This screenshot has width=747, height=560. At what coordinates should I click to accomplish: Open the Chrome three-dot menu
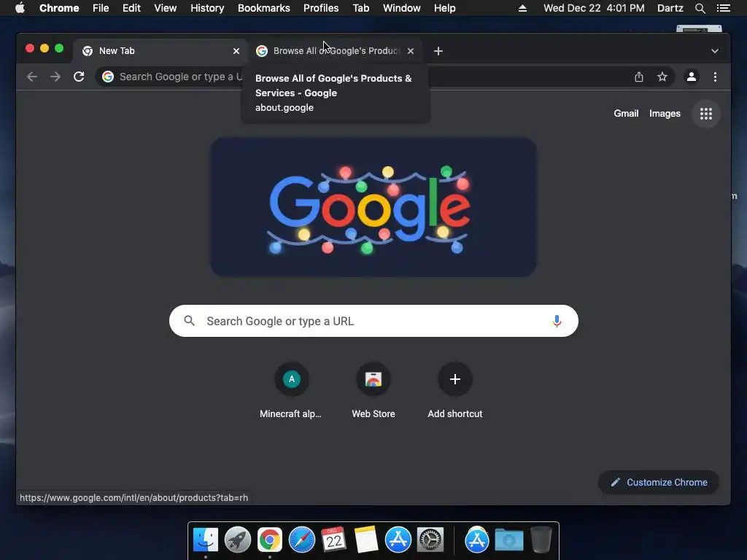(x=715, y=77)
